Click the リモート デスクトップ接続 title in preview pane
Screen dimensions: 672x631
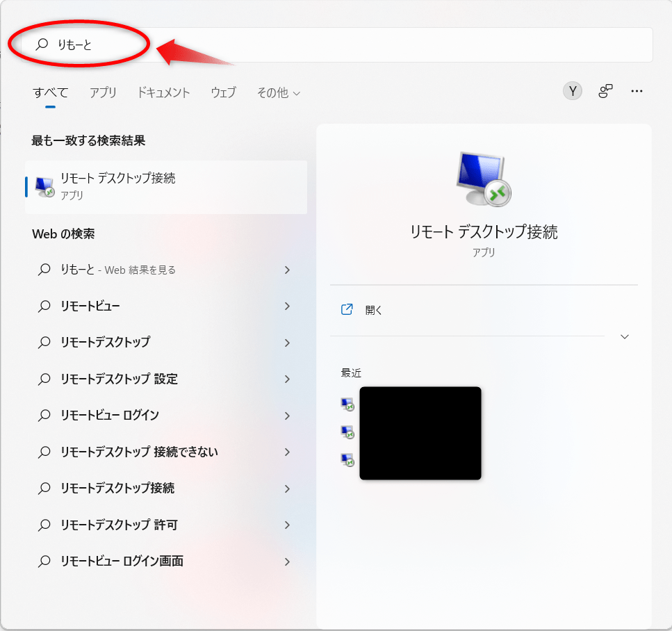pos(484,231)
